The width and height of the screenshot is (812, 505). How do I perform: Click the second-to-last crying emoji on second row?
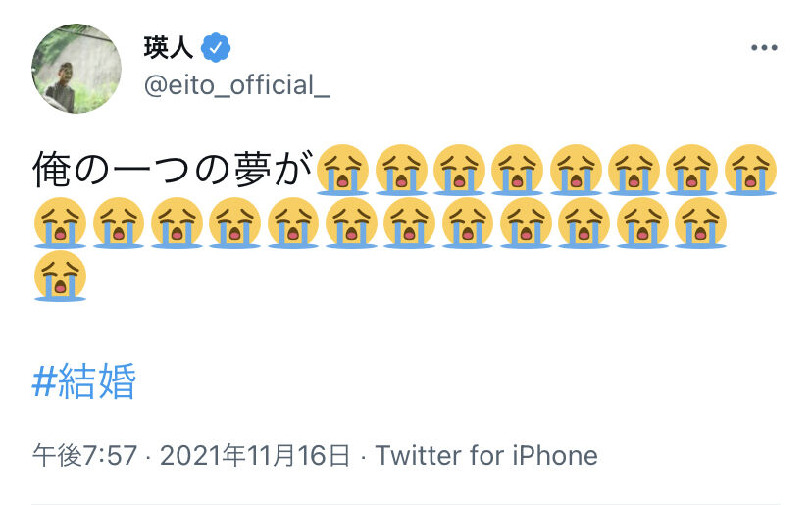[x=642, y=223]
